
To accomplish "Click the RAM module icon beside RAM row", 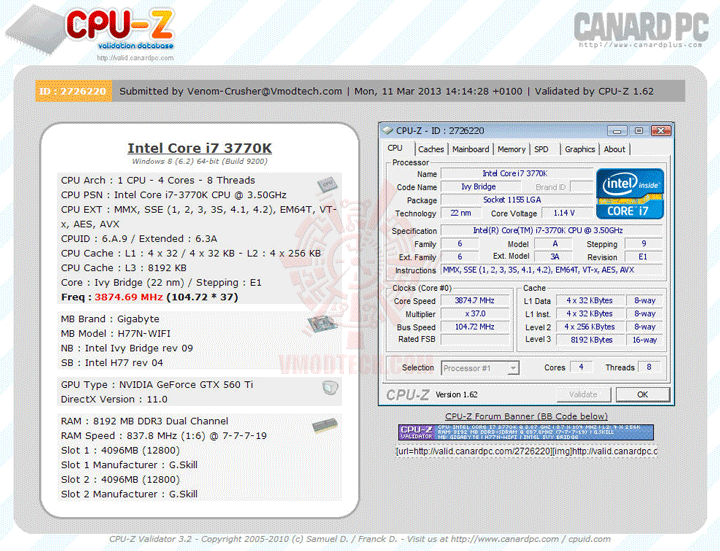I will click(x=325, y=426).
